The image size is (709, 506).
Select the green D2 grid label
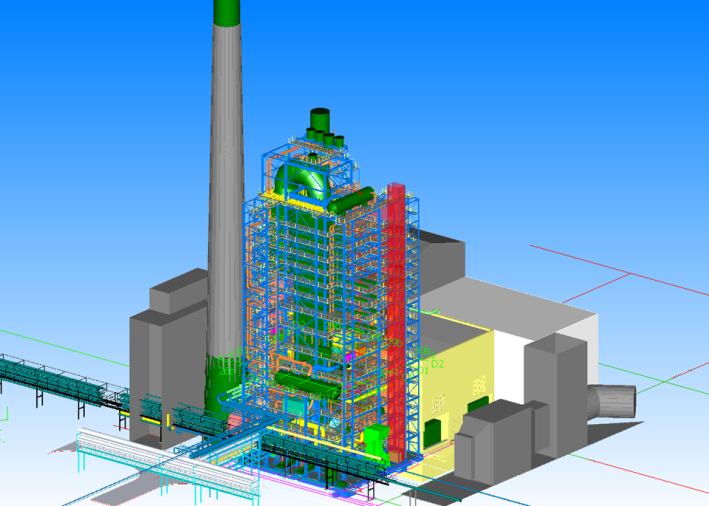[437, 363]
